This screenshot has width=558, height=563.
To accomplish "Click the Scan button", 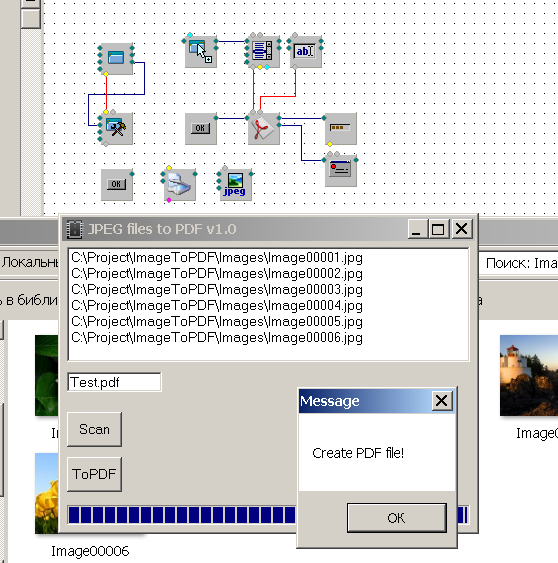I will (94, 429).
